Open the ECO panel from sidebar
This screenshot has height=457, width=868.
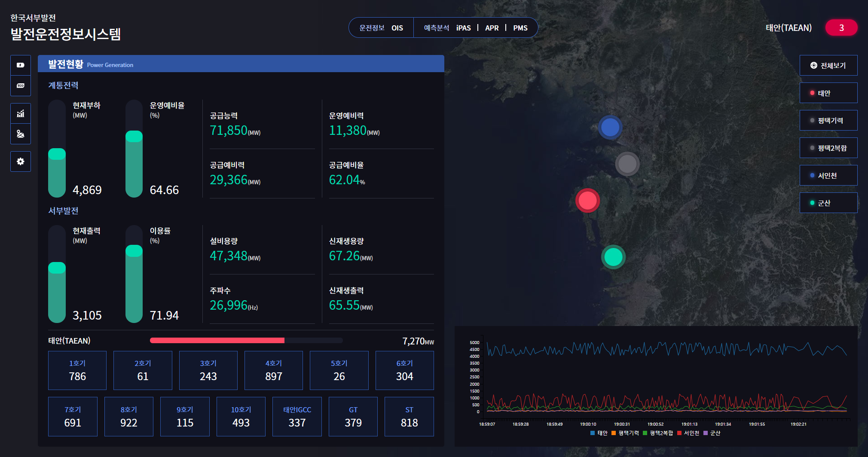[21, 86]
